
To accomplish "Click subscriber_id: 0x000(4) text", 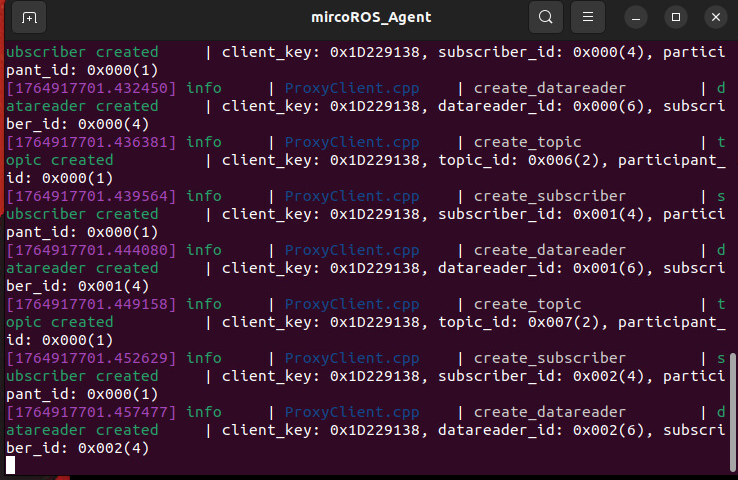I will coord(542,52).
